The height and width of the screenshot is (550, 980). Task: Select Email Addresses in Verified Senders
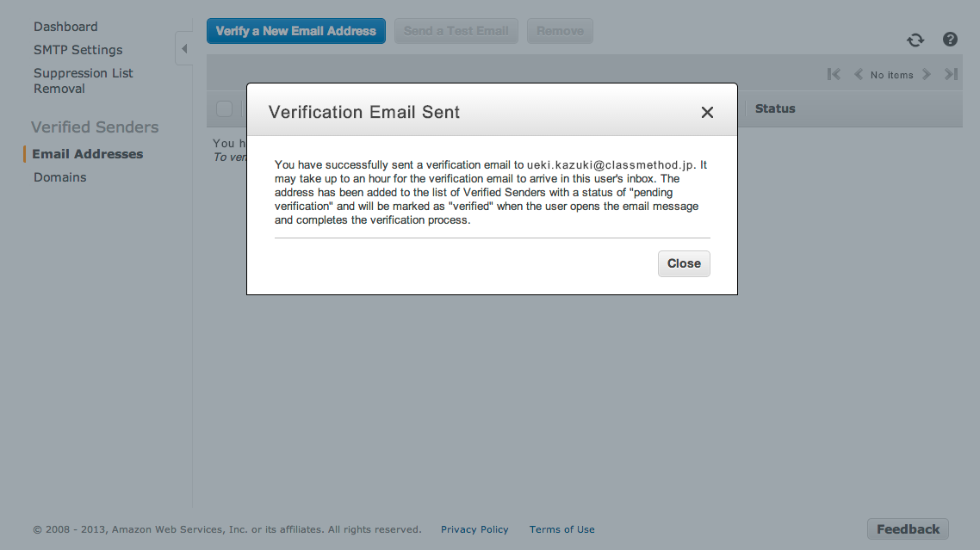click(x=87, y=154)
